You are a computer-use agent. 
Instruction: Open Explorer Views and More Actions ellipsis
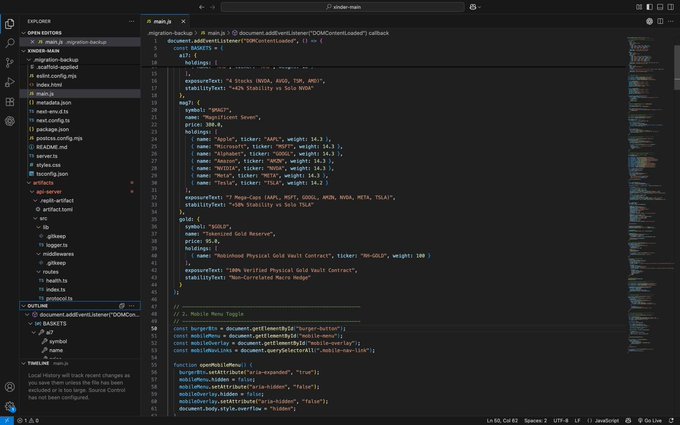[131, 21]
